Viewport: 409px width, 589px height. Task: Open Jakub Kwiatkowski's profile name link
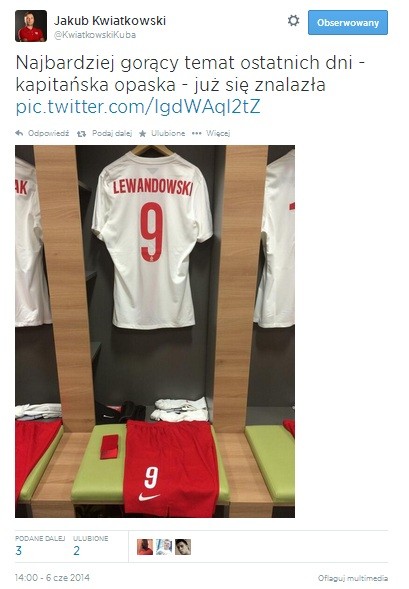click(110, 20)
